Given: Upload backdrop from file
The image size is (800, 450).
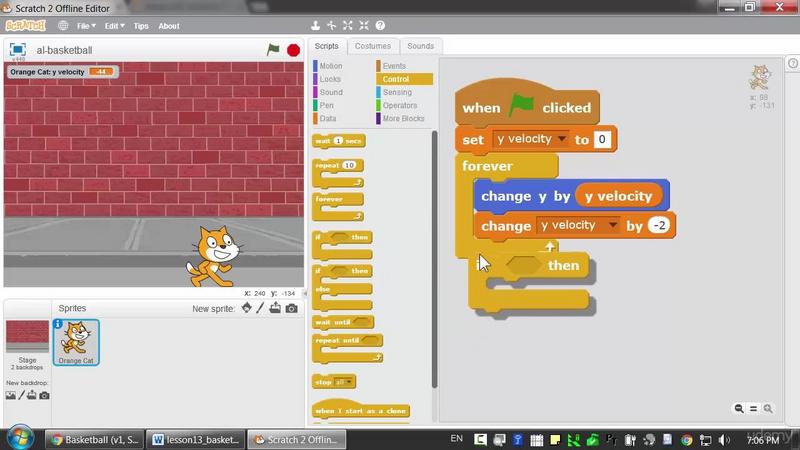Looking at the screenshot, I should (x=32, y=395).
